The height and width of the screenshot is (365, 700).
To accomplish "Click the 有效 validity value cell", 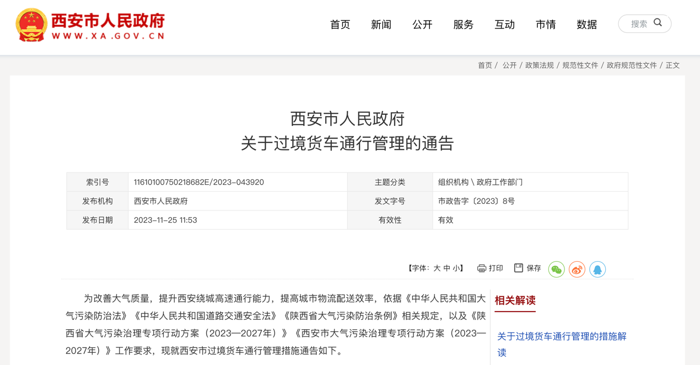I will (530, 220).
